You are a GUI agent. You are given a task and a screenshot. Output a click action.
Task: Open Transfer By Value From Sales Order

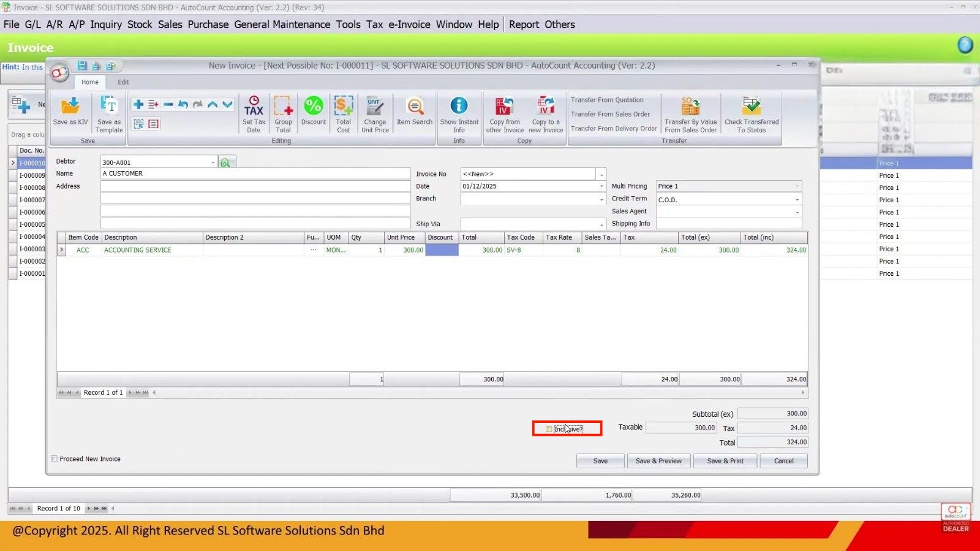[691, 115]
